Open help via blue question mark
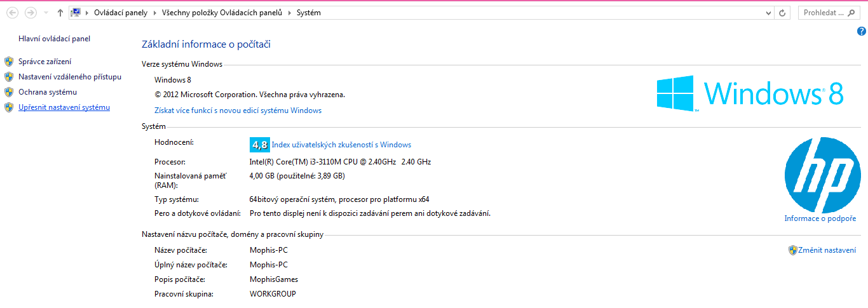 pyautogui.click(x=862, y=31)
